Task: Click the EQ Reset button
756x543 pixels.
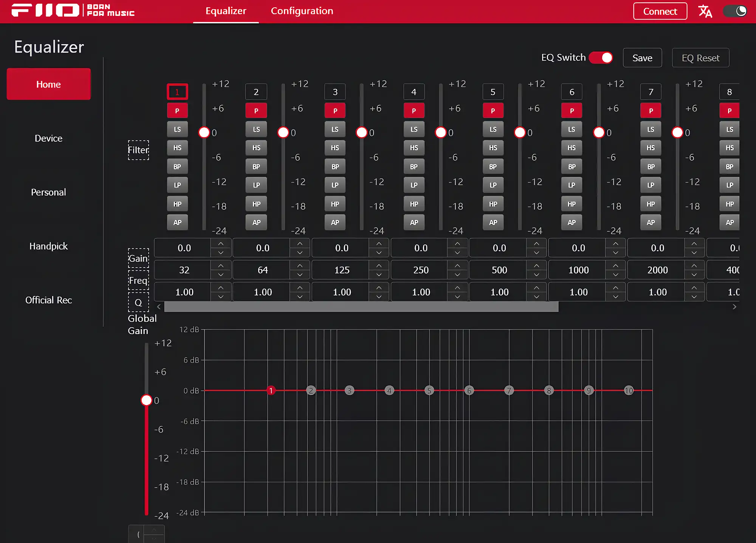Action: pyautogui.click(x=700, y=58)
